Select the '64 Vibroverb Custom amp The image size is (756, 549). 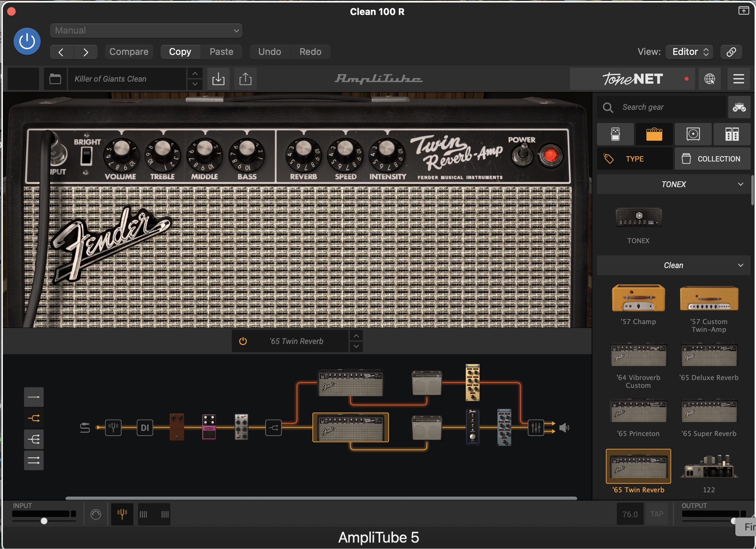pyautogui.click(x=638, y=355)
